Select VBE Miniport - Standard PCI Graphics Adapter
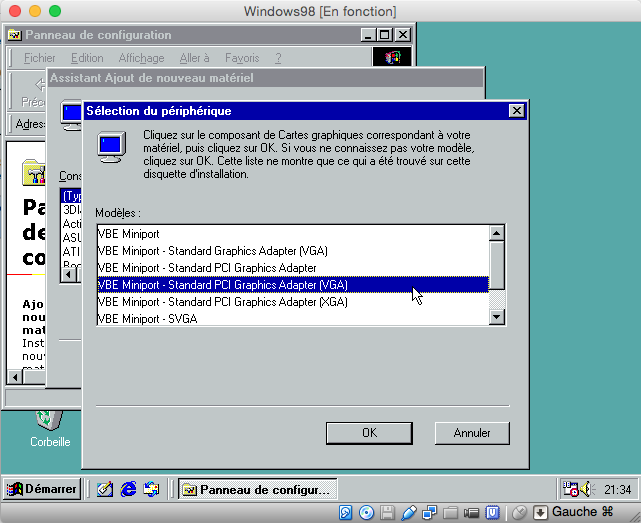 [x=293, y=268]
